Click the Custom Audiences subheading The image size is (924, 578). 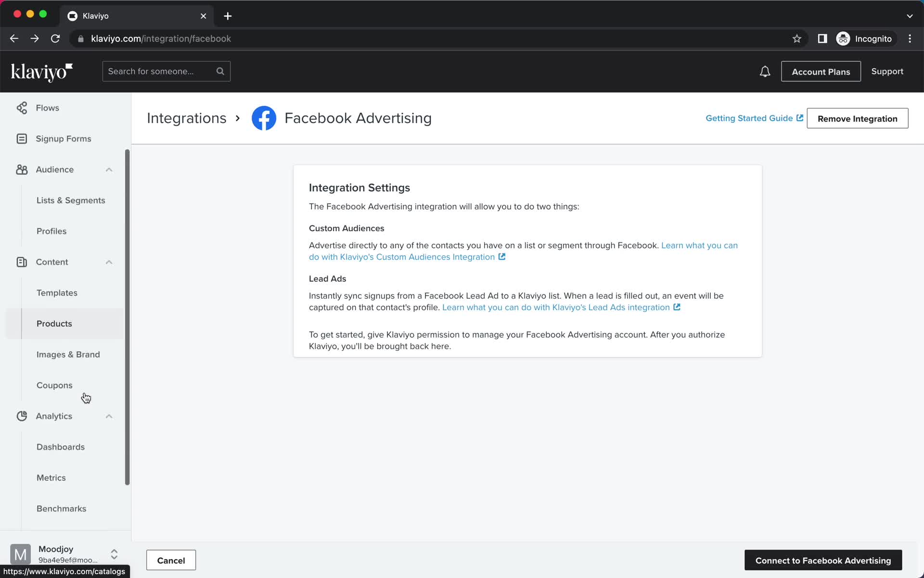(x=346, y=228)
